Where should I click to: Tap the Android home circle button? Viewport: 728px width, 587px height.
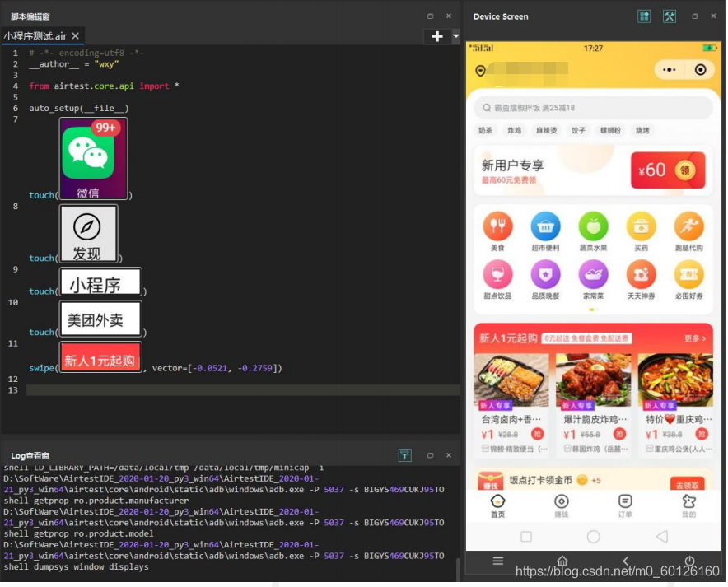point(594,537)
